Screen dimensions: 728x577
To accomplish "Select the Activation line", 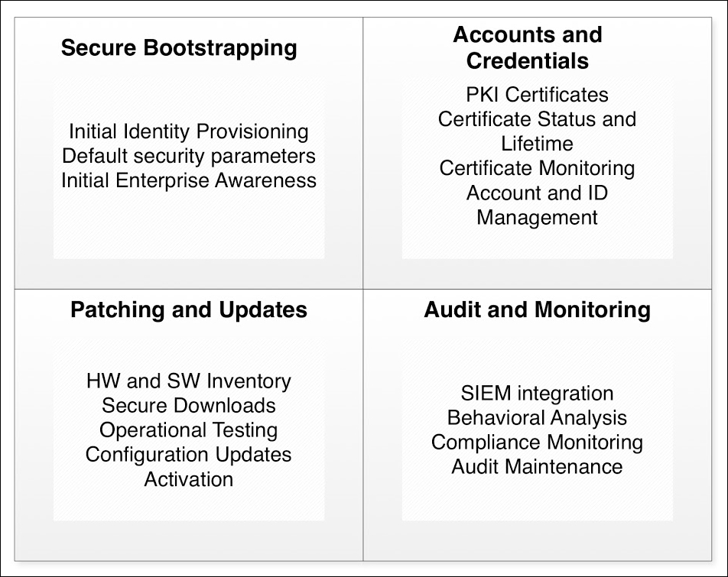I will pos(188,479).
